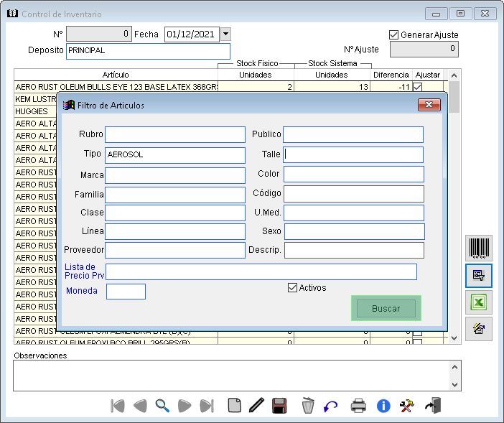Open the tools hammer and wrench icon
Viewport: 504px width, 423px height.
(x=406, y=406)
